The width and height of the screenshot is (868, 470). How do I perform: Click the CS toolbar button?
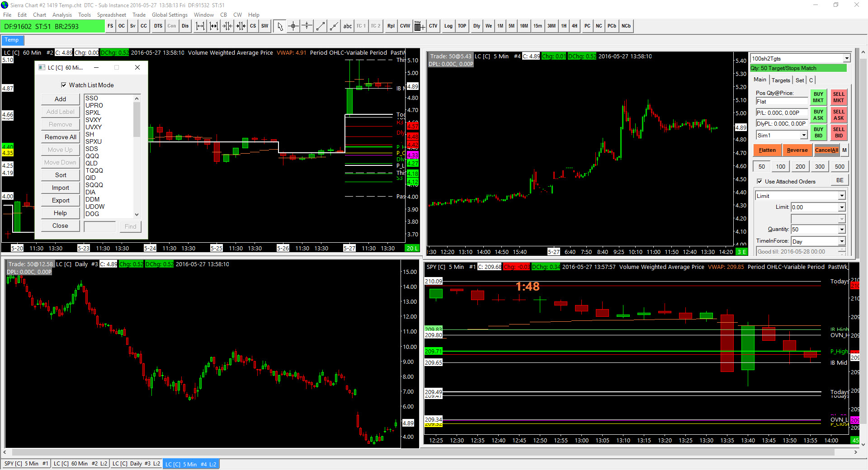point(253,26)
